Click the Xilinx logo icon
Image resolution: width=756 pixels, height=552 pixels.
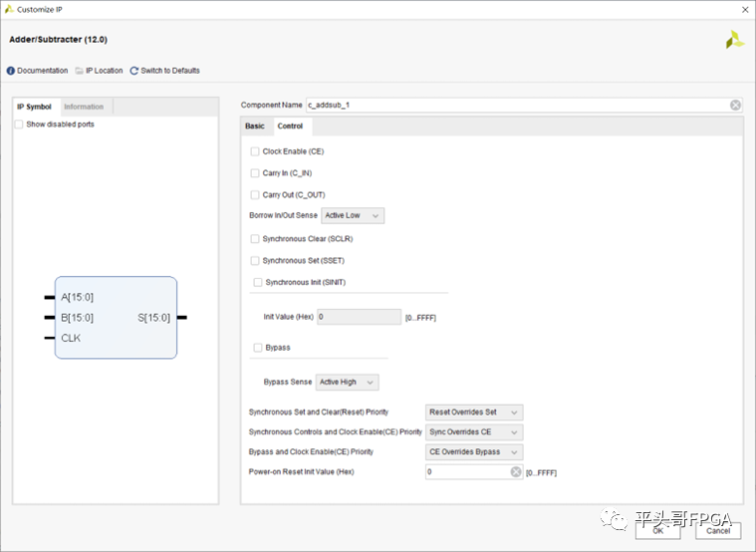coord(735,40)
